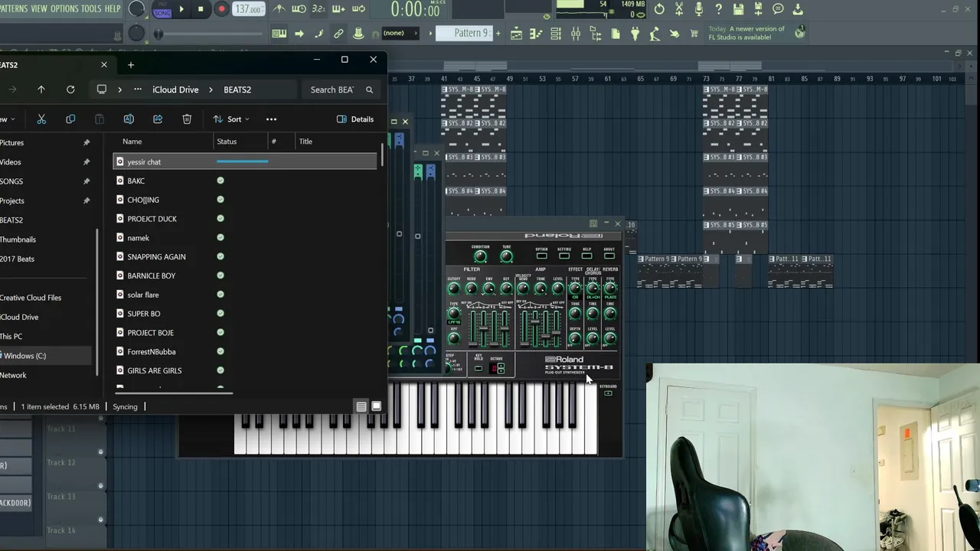The width and height of the screenshot is (980, 551).
Task: Open the Mixer view icon
Action: [576, 33]
